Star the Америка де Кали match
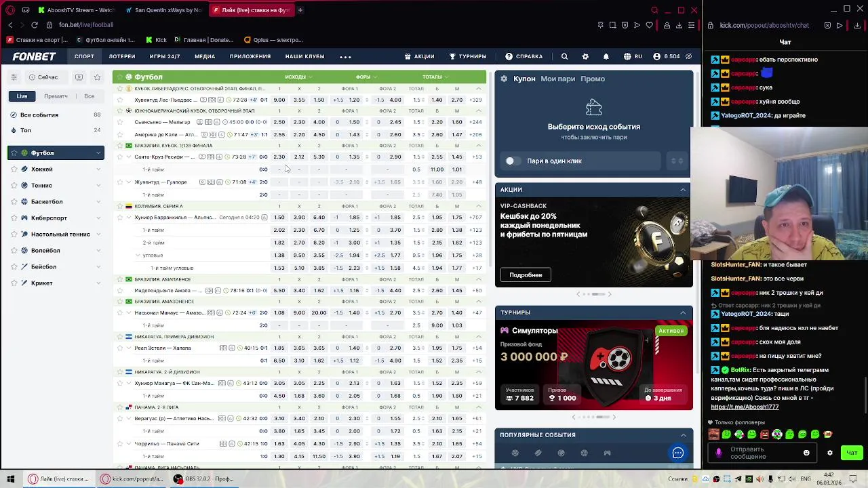Viewport: 868px width, 488px height. (120, 134)
